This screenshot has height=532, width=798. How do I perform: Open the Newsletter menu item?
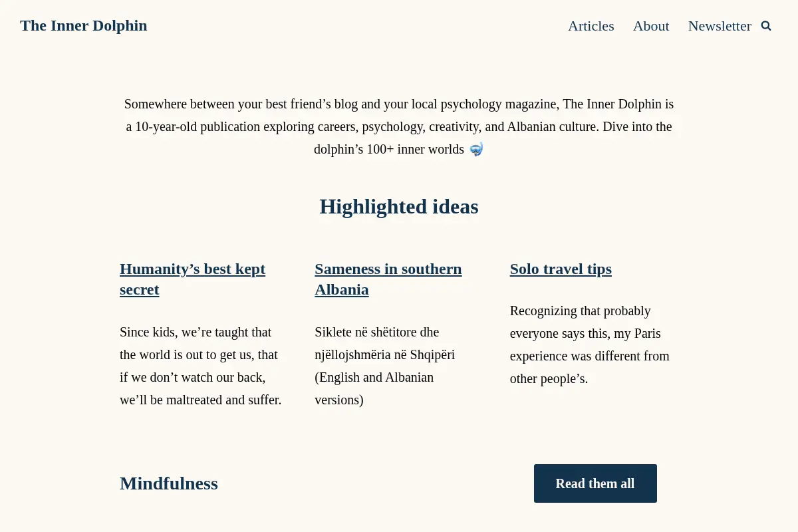coord(720,26)
